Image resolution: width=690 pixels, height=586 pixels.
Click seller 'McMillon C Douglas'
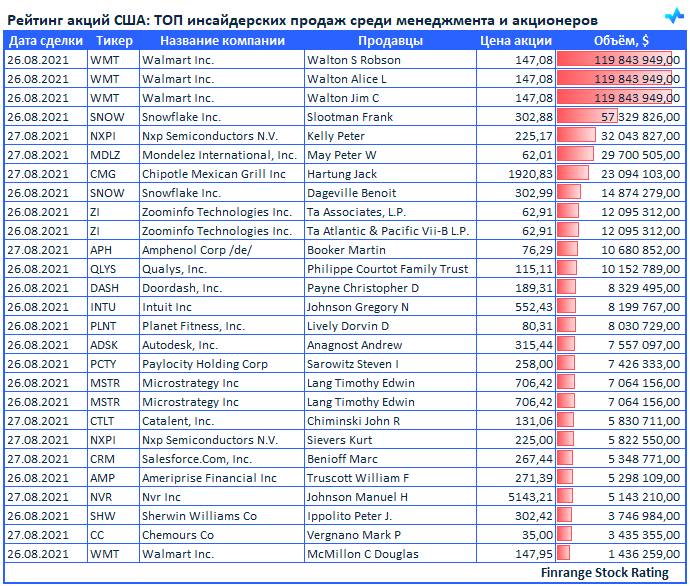[x=363, y=554]
